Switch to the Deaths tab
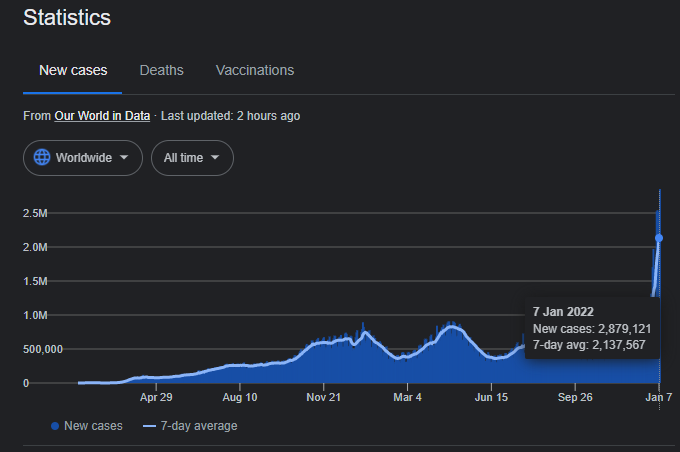Viewport: 680px width, 452px height. (161, 70)
